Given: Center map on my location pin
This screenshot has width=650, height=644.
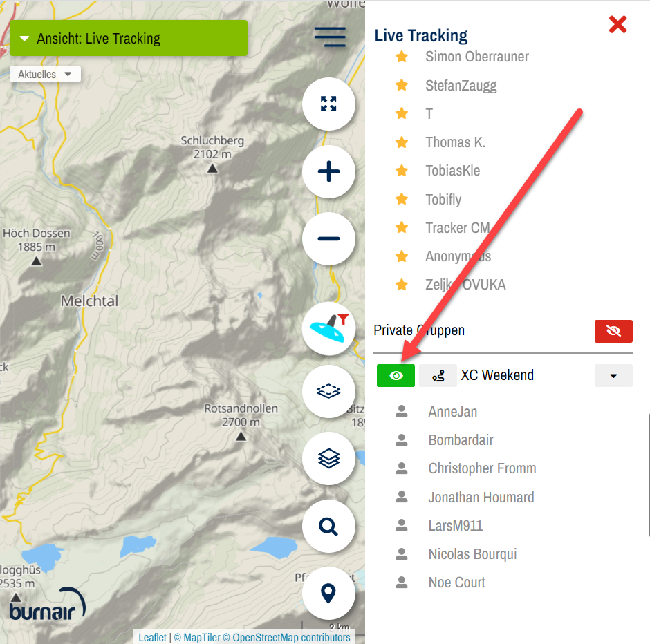Looking at the screenshot, I should coord(328,593).
